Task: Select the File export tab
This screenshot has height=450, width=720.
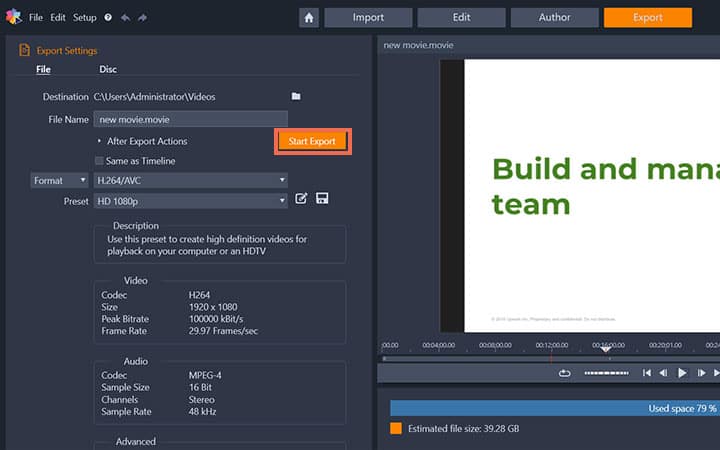Action: click(x=44, y=69)
